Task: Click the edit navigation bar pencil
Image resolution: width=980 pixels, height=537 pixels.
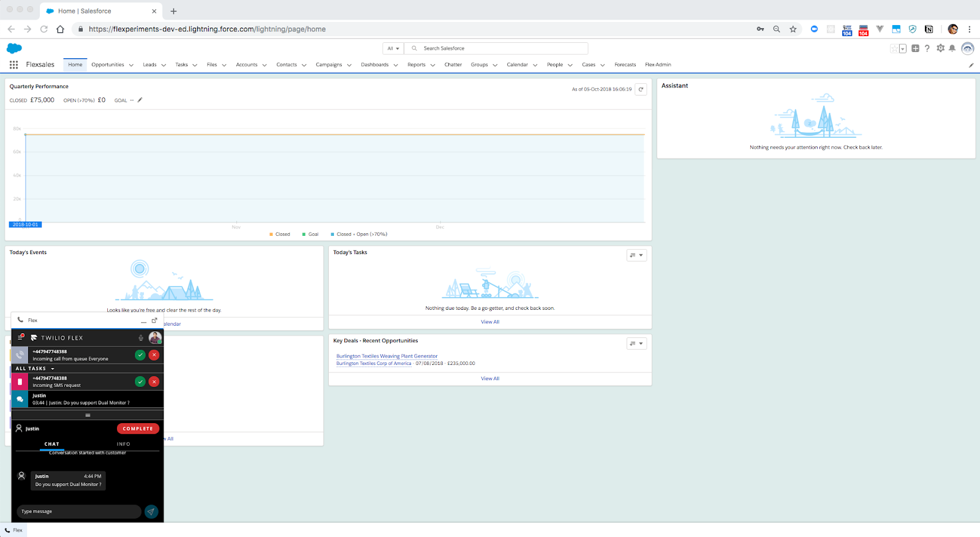Action: (x=971, y=65)
